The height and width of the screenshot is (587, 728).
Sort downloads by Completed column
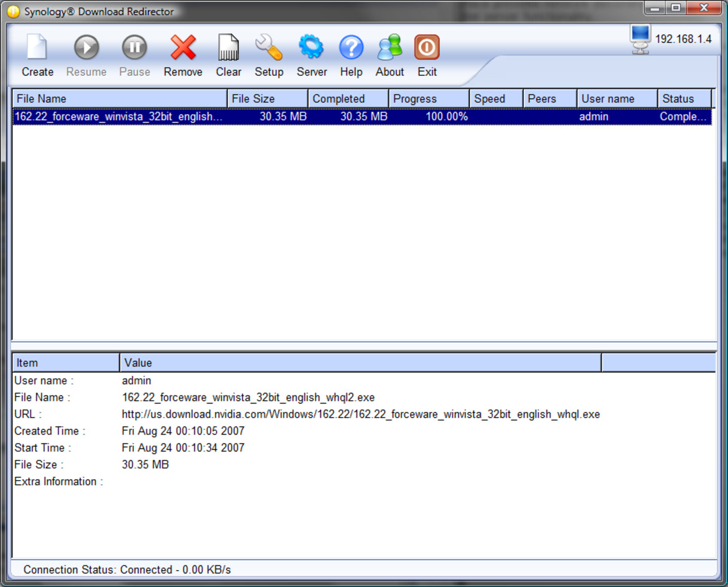(x=348, y=98)
